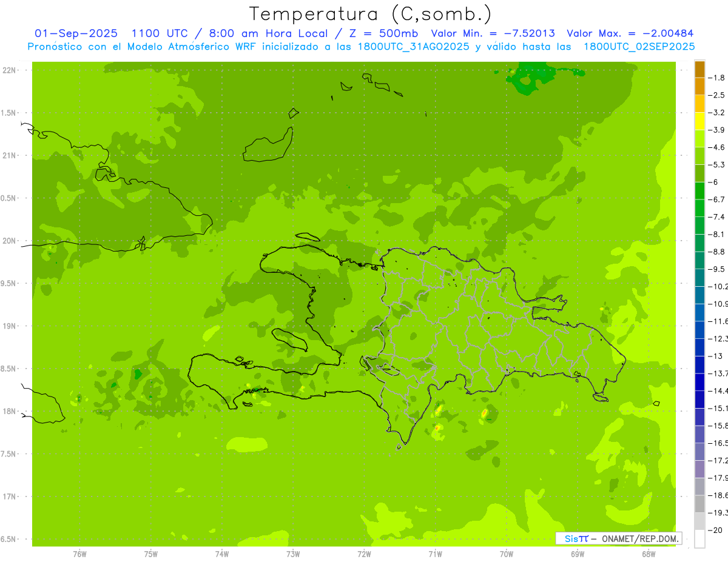728x562 pixels.
Task: Pick the yellow band between -3.2 and -3.9
Action: tap(699, 121)
